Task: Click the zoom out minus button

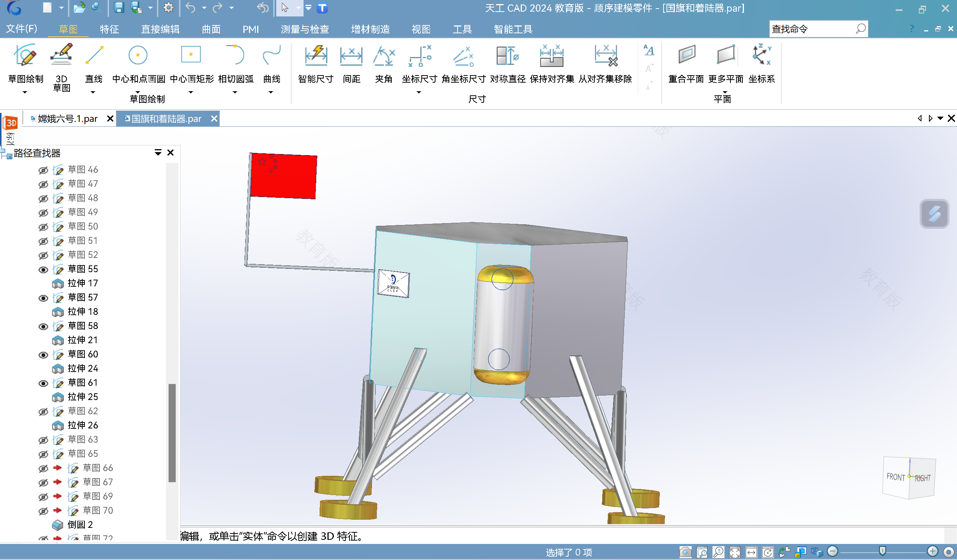Action: coord(833,551)
